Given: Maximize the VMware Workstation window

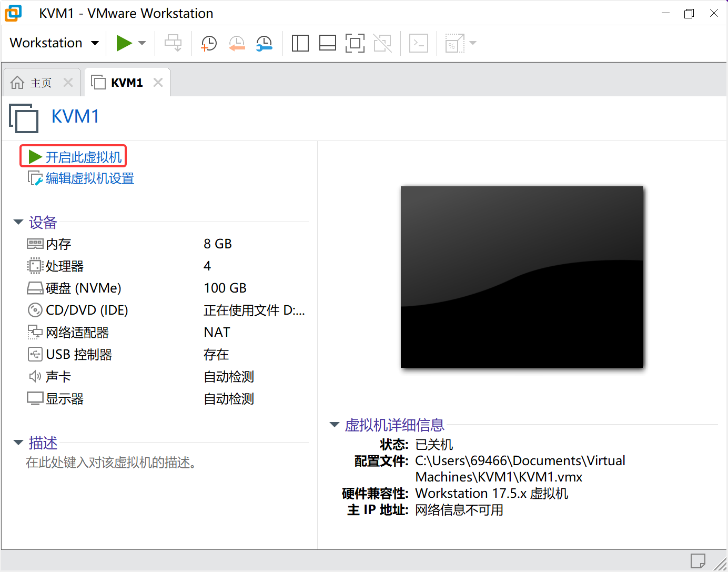Looking at the screenshot, I should click(689, 13).
